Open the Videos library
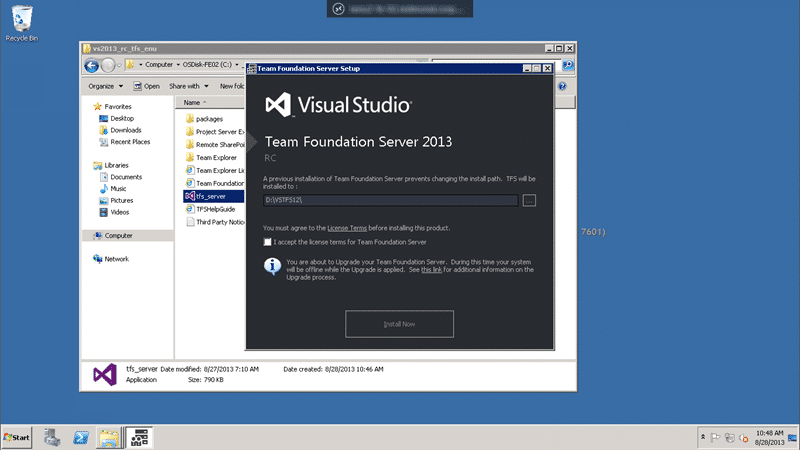The image size is (800, 450). 114,212
